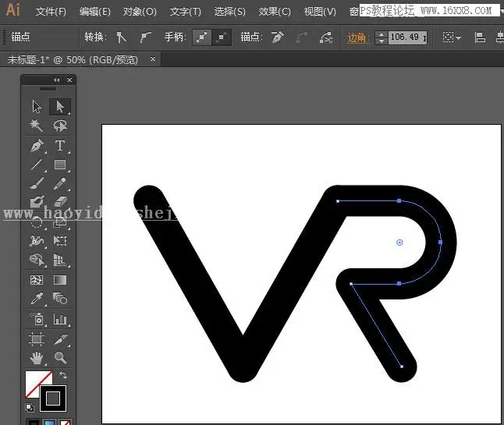The image size is (504, 425).
Task: Select the Line Segment tool
Action: click(37, 165)
